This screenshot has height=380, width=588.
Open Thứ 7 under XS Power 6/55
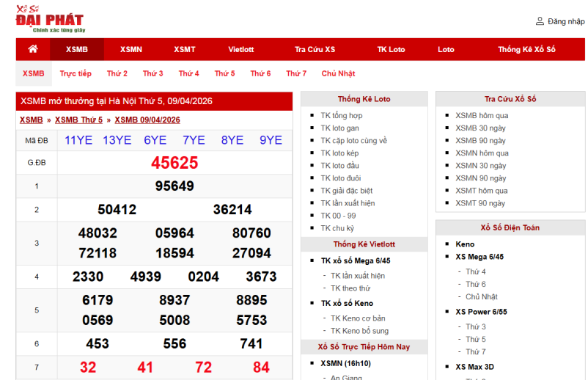click(476, 352)
